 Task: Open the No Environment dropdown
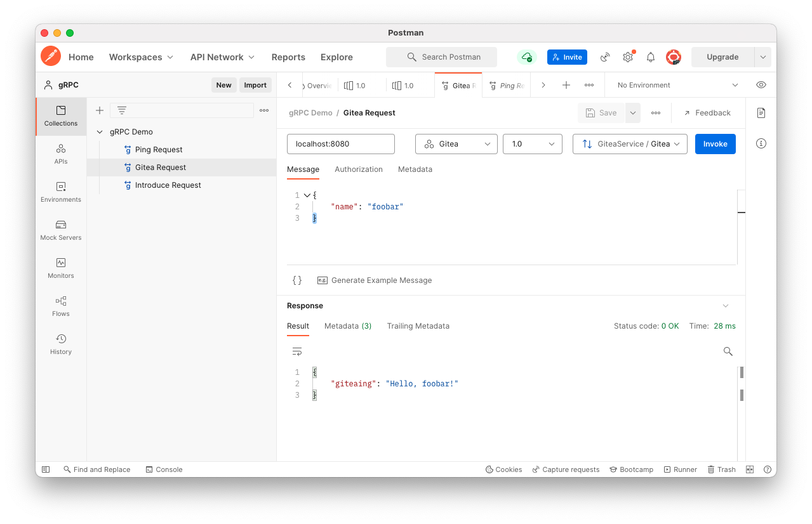point(677,85)
